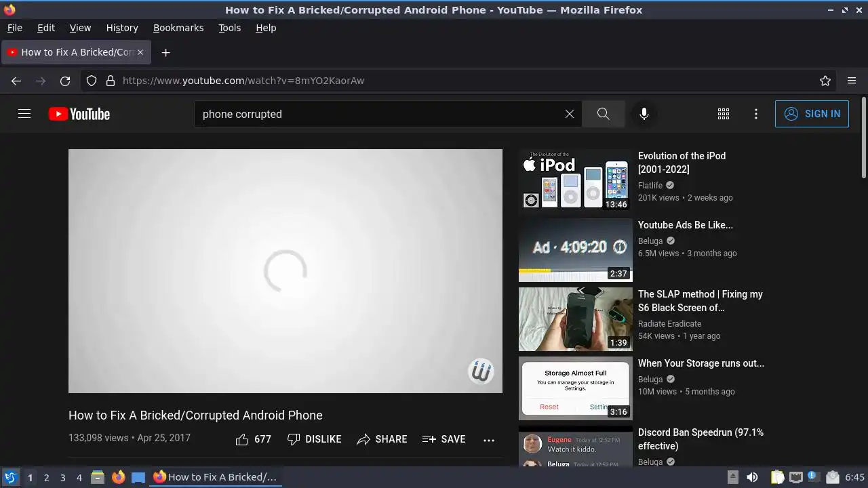The width and height of the screenshot is (868, 488).
Task: Submit search with magnifier button
Action: pos(604,114)
